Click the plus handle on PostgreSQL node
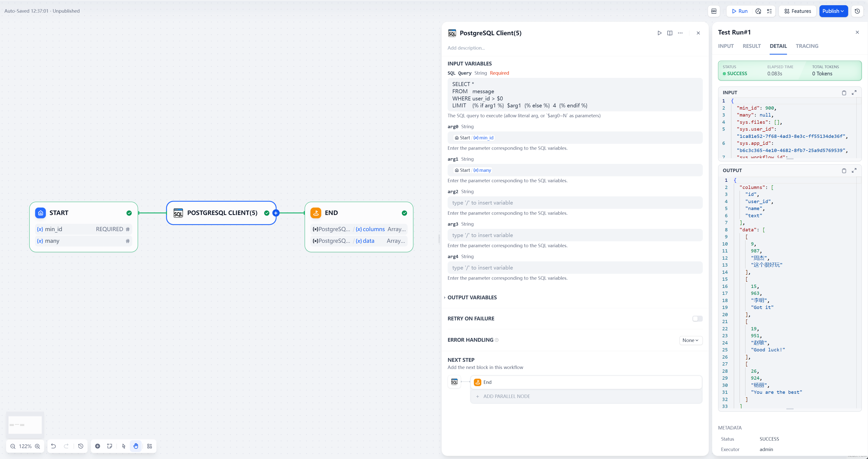This screenshot has width=868, height=459. (276, 213)
